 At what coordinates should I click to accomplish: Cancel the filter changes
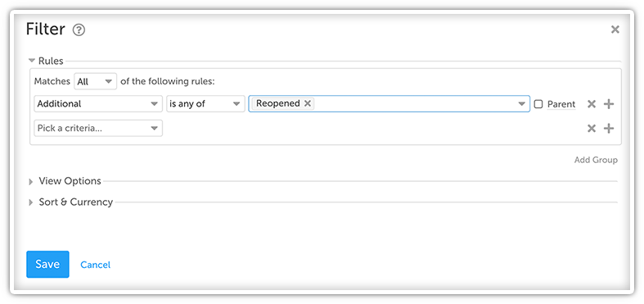95,265
